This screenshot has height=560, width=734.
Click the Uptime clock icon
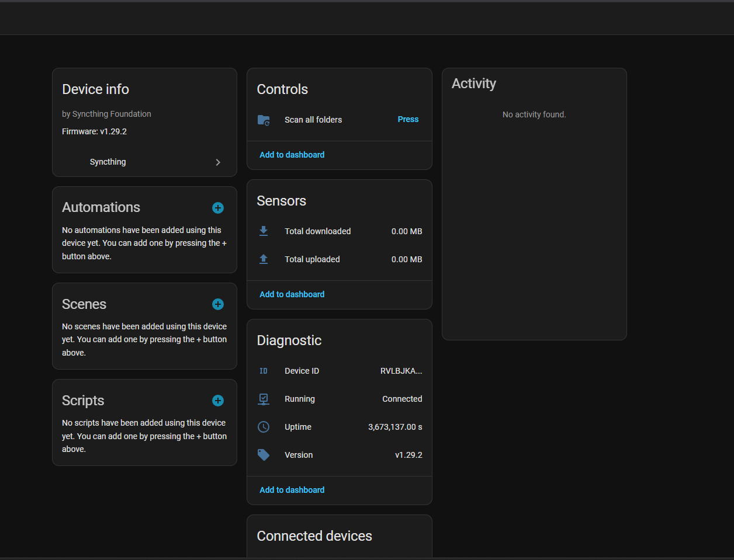264,427
